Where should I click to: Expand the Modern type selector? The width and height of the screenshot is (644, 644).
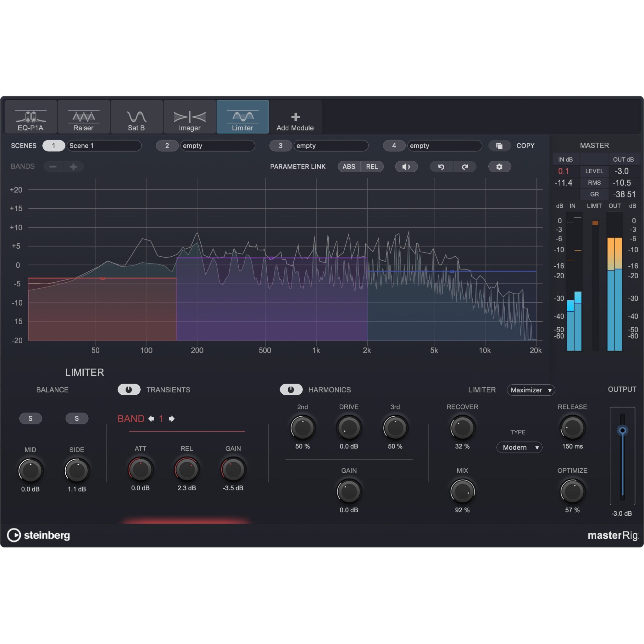tap(519, 447)
